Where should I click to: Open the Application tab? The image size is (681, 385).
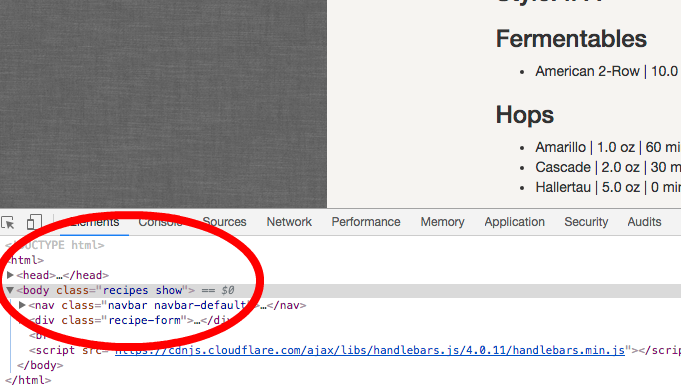tap(514, 222)
